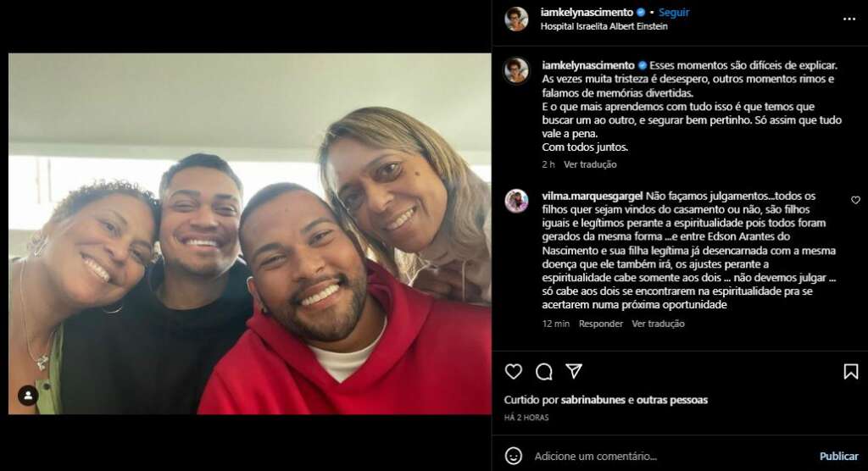Viewport: 868px width, 471px height.
Task: Translate caption with Ver tradução
Action: [x=590, y=164]
